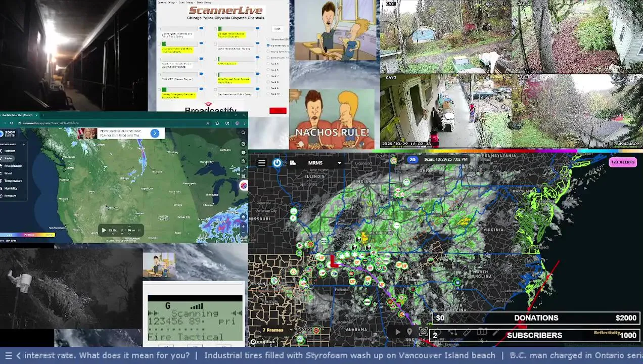The image size is (643, 364).
Task: Open the Scan Setup menu in ScannerLive
Action: click(x=187, y=3)
